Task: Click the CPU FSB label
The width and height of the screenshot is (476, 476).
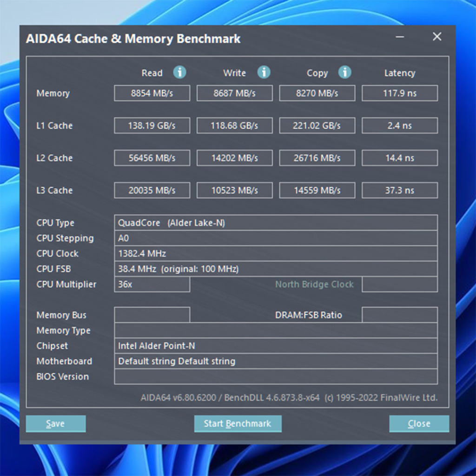Action: (x=53, y=269)
